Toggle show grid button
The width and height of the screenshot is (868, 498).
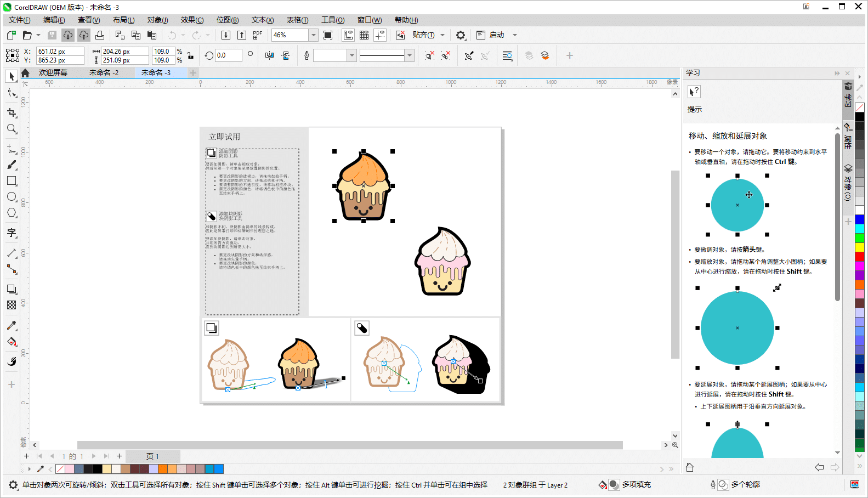364,35
